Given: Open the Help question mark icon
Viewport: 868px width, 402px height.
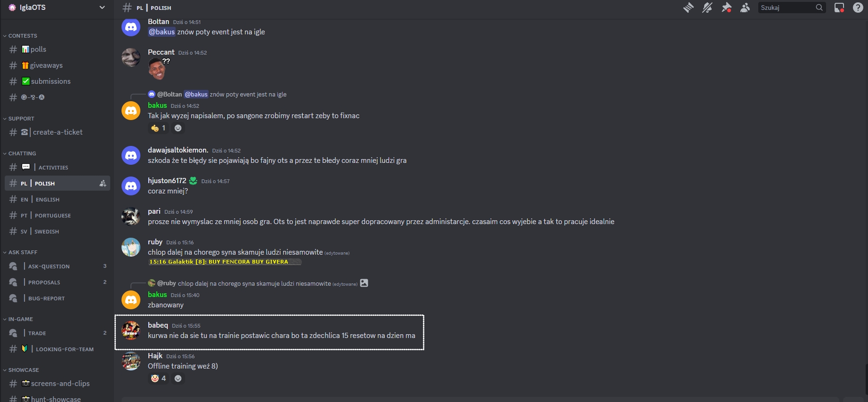Looking at the screenshot, I should (x=858, y=8).
